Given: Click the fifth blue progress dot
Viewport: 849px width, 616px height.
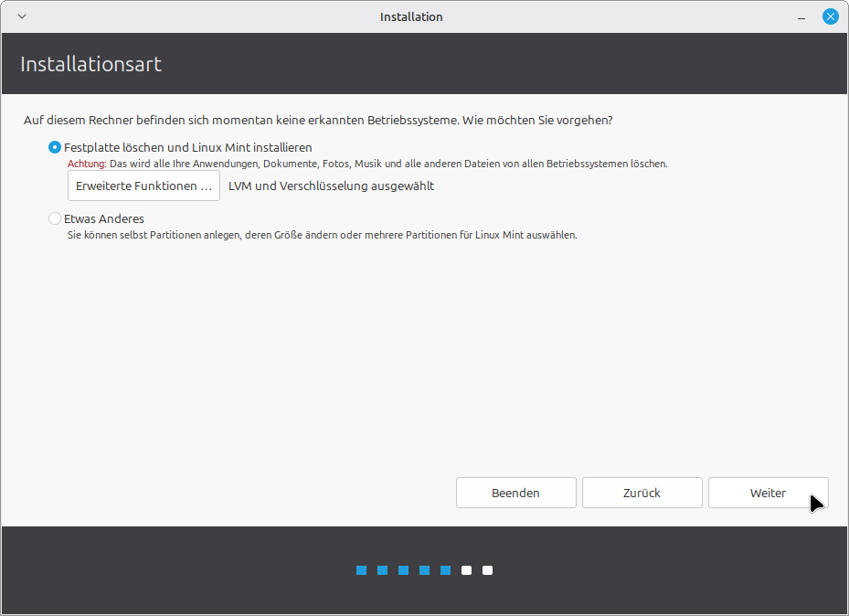Looking at the screenshot, I should [445, 570].
